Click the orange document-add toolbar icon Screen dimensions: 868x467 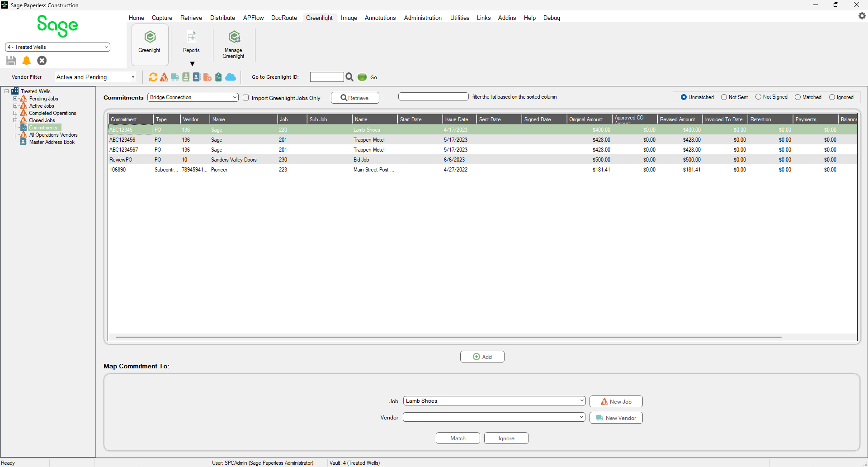(x=208, y=77)
